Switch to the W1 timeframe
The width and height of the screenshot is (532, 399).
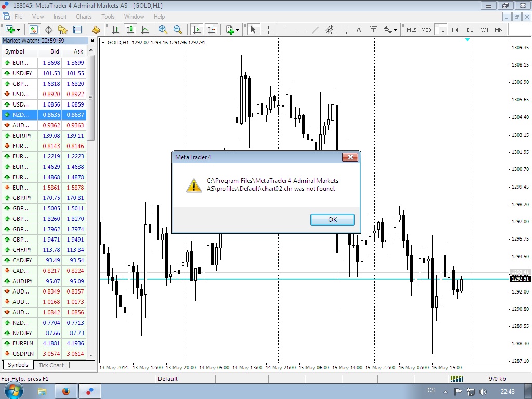tap(485, 30)
